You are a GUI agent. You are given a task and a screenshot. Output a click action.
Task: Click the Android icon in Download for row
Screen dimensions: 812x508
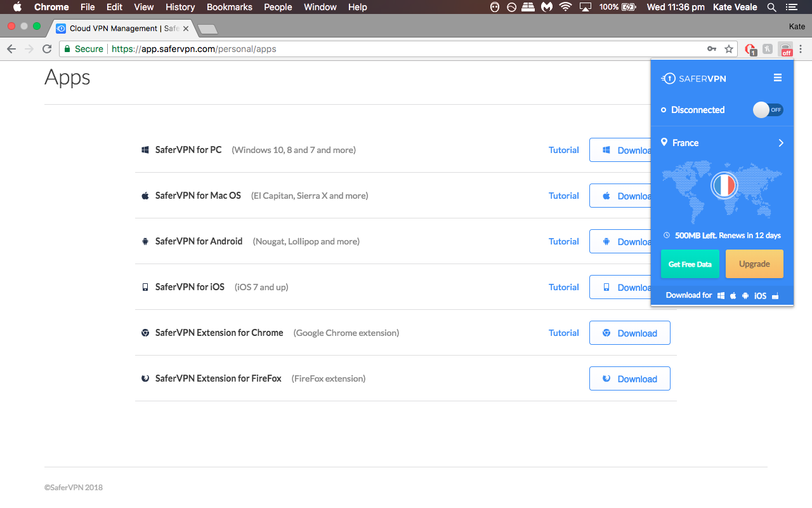[745, 296]
